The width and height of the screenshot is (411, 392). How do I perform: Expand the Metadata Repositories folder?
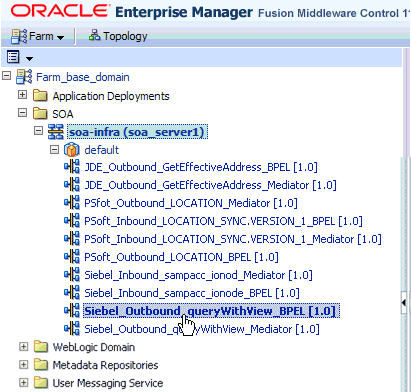click(23, 364)
